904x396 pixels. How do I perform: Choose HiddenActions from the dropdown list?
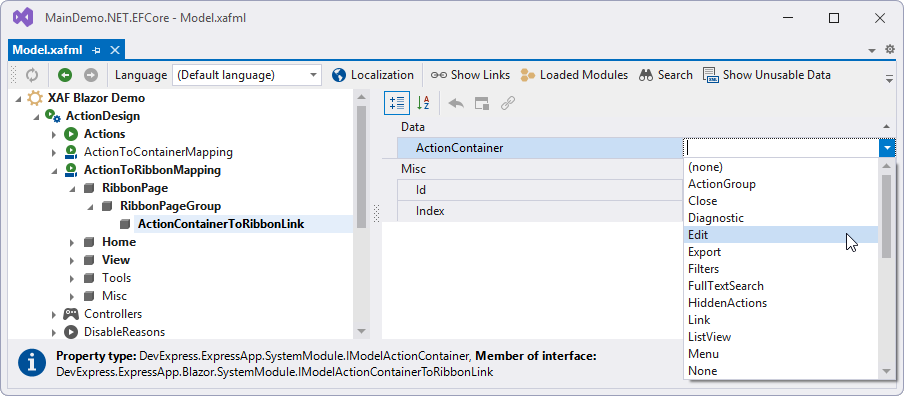tap(781, 303)
